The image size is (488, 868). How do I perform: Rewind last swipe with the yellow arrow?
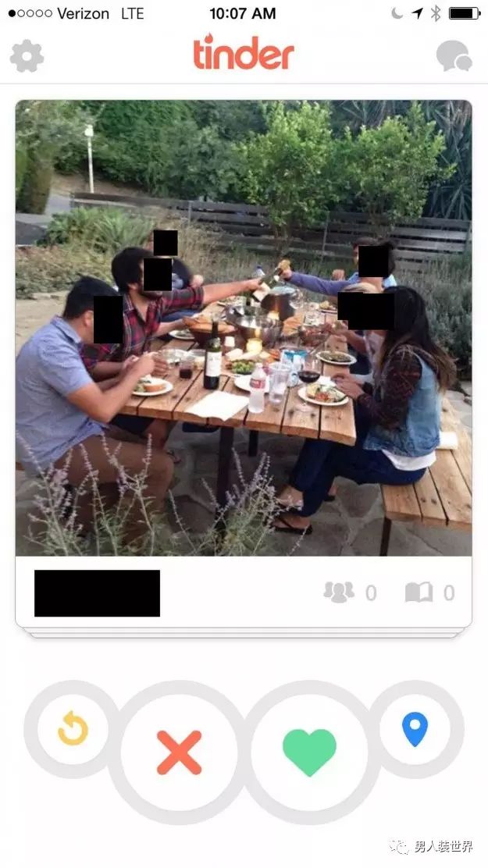point(73,728)
